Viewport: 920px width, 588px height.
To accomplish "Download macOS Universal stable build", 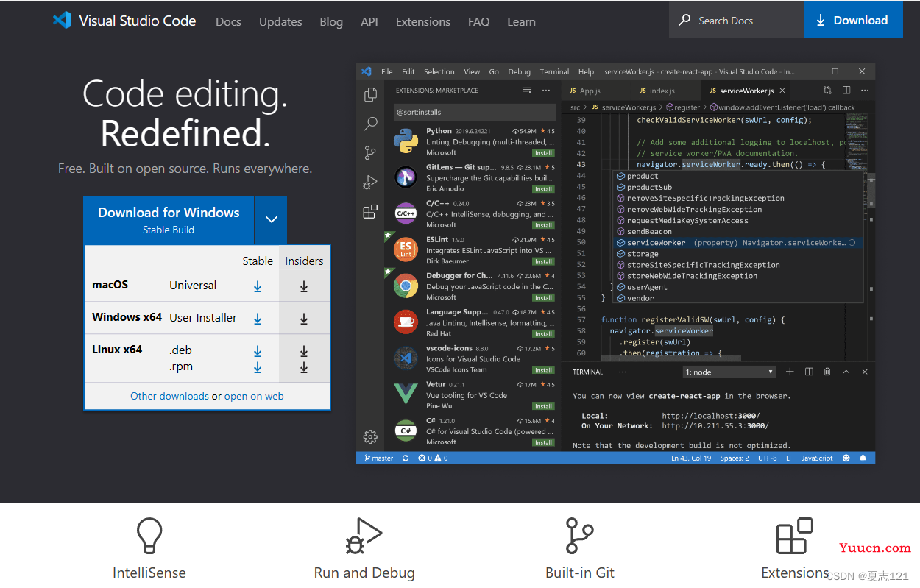I will (258, 286).
